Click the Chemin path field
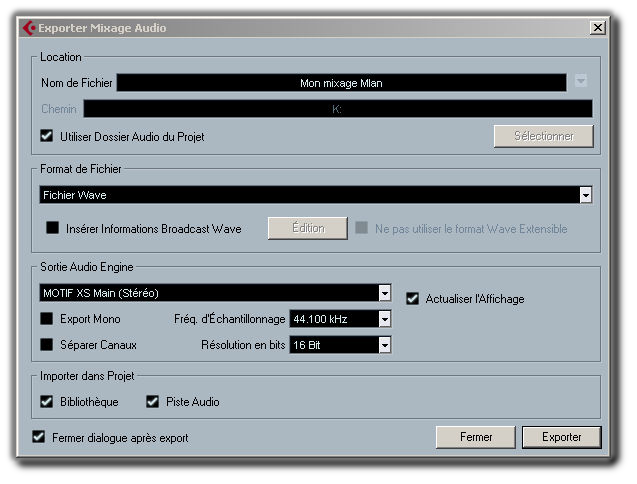The width and height of the screenshot is (637, 484). (337, 109)
